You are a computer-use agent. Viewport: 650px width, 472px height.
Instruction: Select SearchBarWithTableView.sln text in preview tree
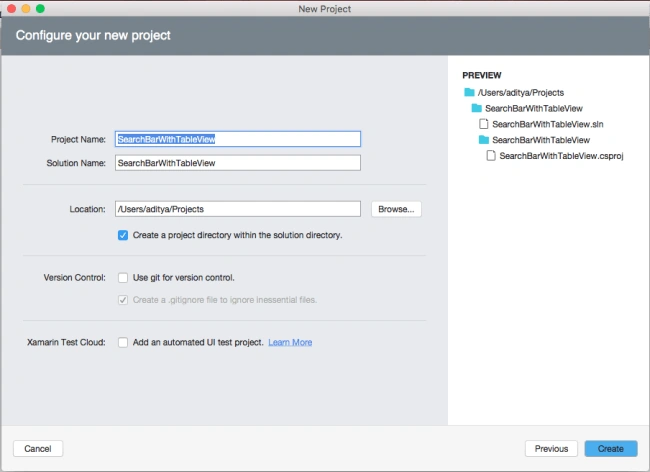[x=548, y=124]
